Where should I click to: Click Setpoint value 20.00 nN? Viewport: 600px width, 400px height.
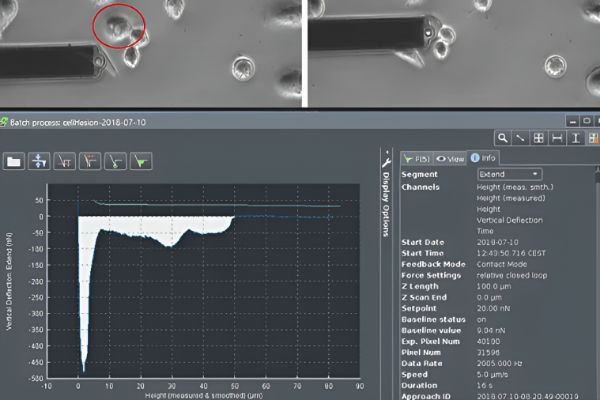493,309
